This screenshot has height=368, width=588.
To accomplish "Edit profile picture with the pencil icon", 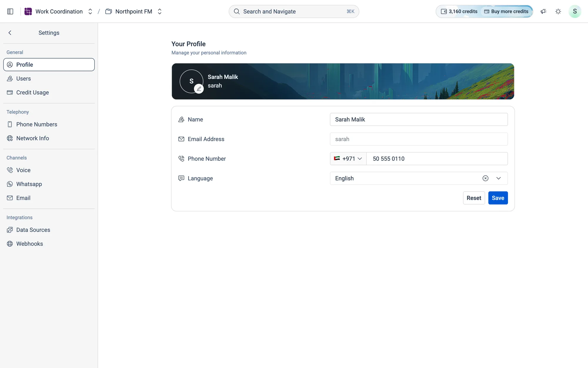I will [x=199, y=88].
